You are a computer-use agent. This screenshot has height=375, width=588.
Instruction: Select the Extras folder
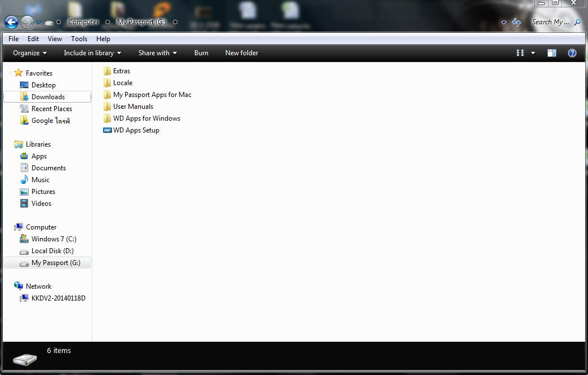[x=122, y=71]
